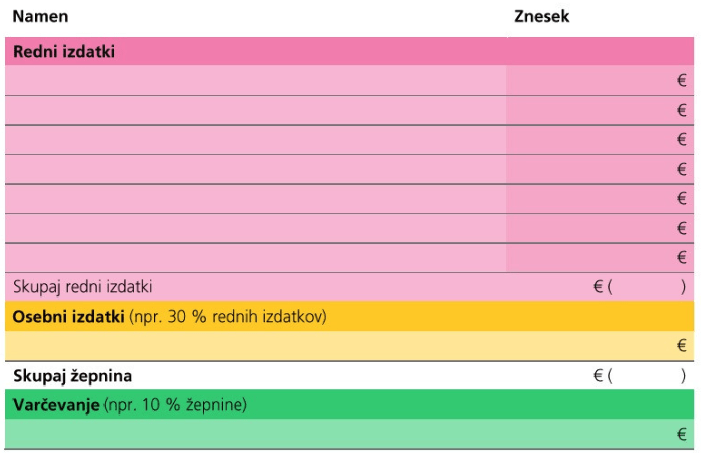Click inside Skupaj žepnina parentheses

pos(647,376)
